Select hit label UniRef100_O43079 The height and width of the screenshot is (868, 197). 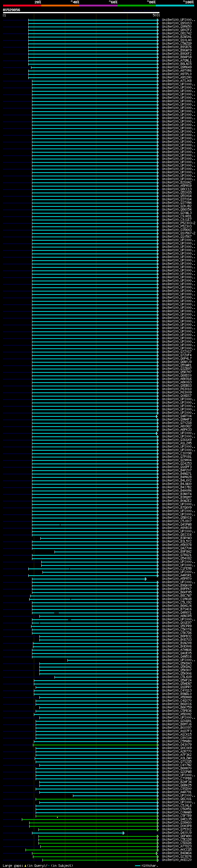click(176, 744)
